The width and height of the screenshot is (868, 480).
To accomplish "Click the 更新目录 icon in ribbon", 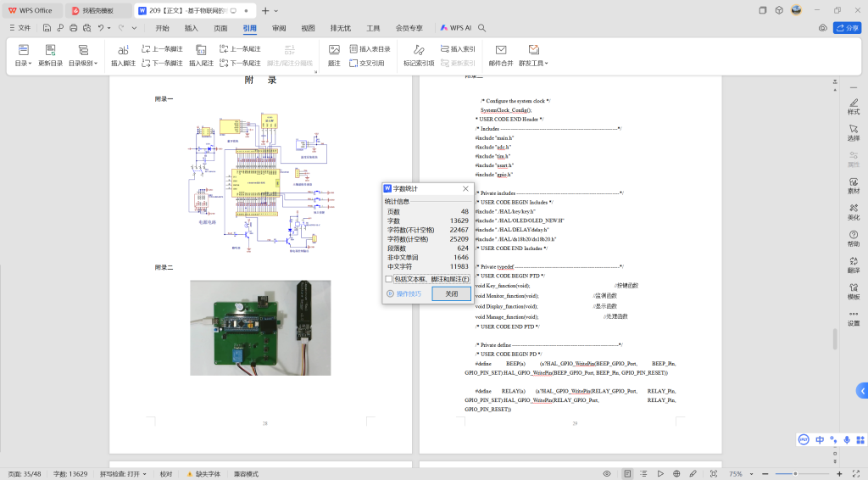I will 50,51.
